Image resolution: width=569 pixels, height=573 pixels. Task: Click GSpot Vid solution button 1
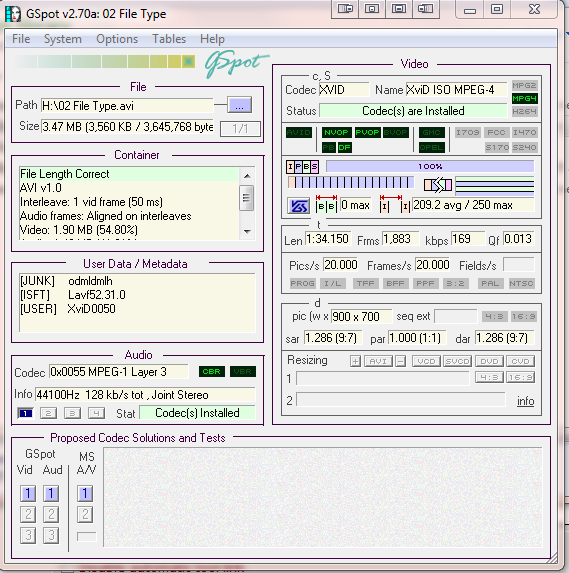click(28, 494)
